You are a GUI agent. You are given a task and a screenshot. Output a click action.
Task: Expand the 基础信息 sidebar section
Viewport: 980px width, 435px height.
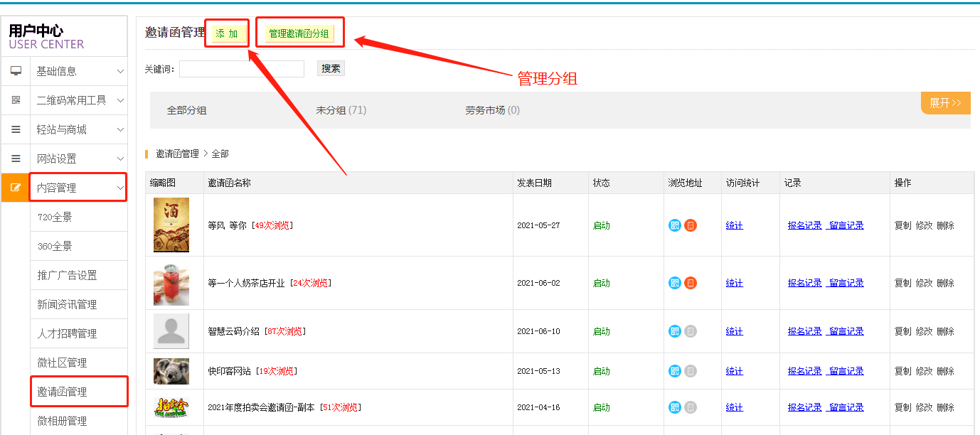[x=120, y=71]
